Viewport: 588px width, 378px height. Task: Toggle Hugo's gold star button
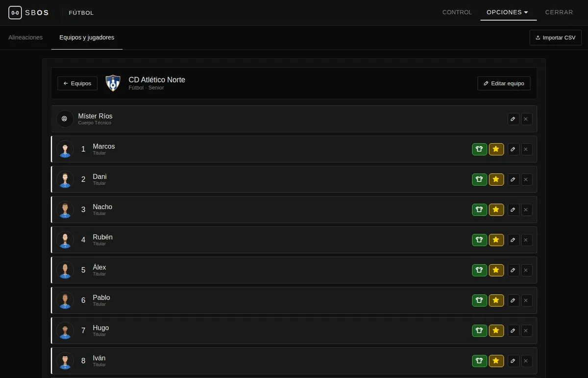click(x=496, y=331)
